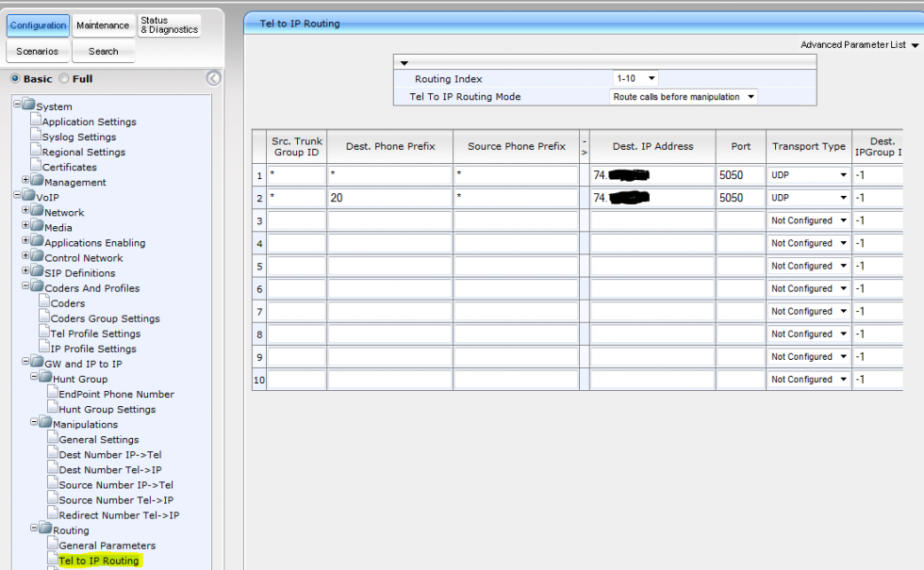Open the Advanced Parameter List menu
Screen dimensions: 924x570
(856, 44)
